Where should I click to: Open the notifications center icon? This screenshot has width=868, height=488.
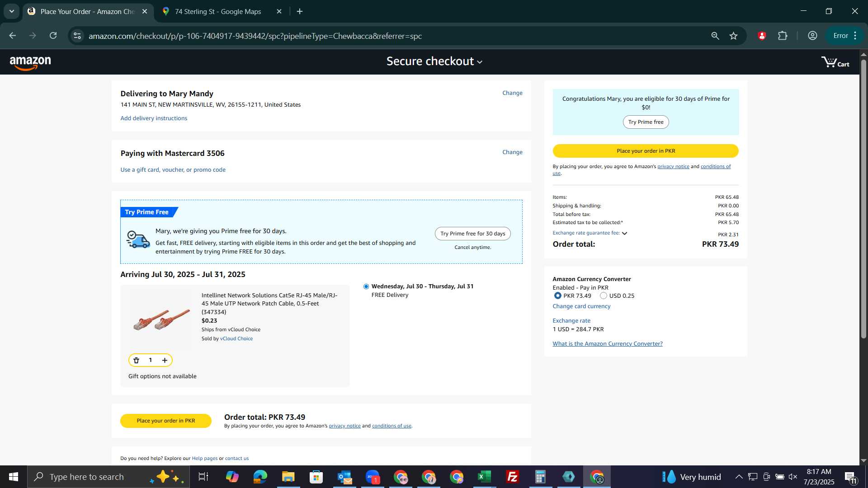coord(850,477)
